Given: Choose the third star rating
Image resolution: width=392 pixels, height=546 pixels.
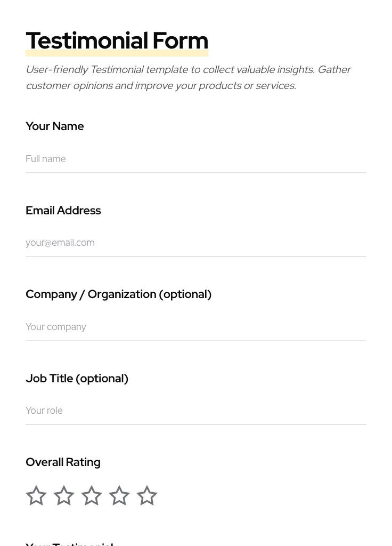Looking at the screenshot, I should tap(92, 496).
